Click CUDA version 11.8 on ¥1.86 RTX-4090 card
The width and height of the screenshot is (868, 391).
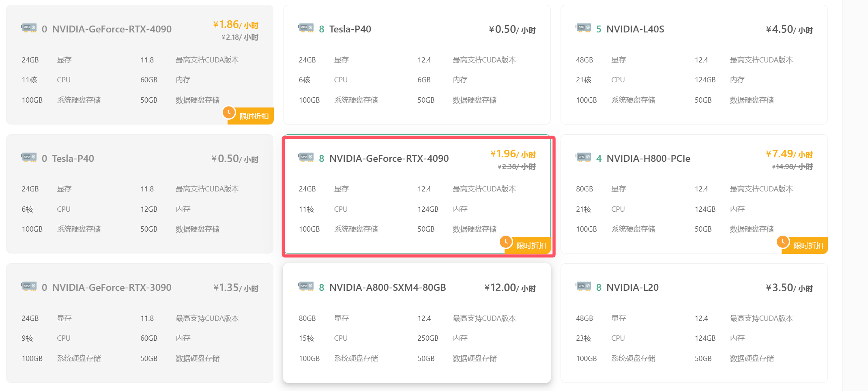point(147,60)
